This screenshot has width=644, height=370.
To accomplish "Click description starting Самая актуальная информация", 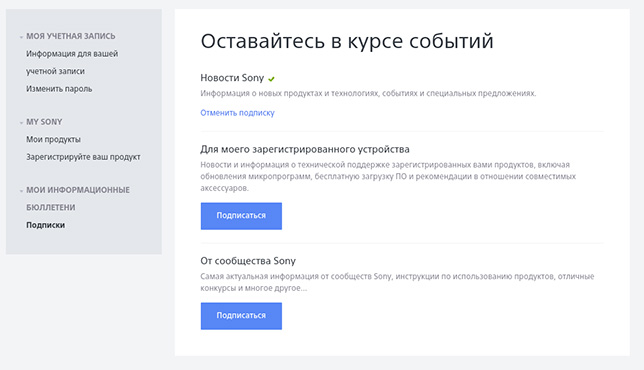I will pyautogui.click(x=397, y=282).
